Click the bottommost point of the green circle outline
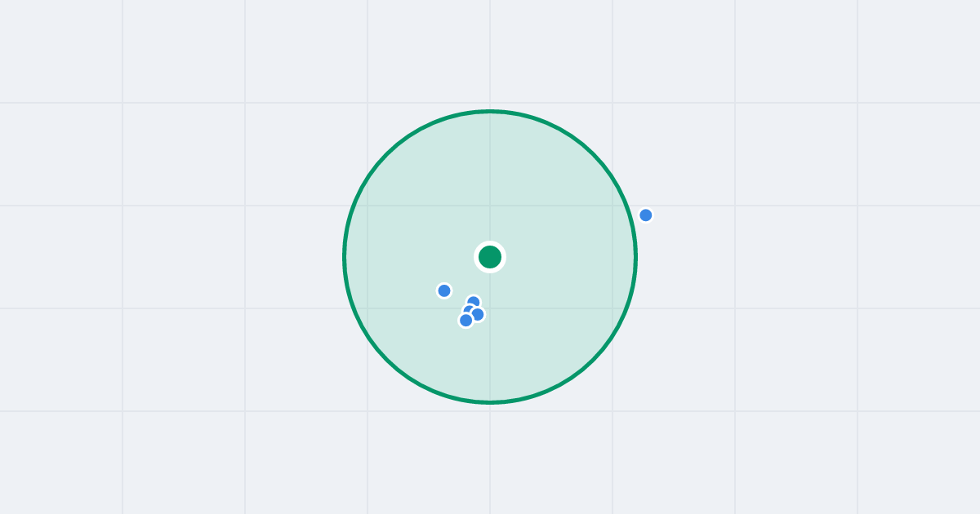Viewport: 980px width, 514px height. (x=490, y=402)
